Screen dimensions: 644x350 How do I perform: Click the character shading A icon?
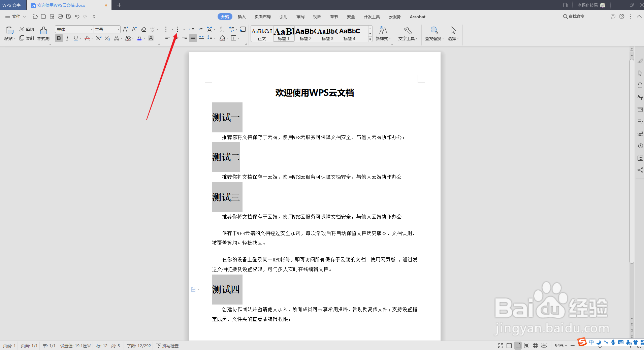click(x=151, y=38)
